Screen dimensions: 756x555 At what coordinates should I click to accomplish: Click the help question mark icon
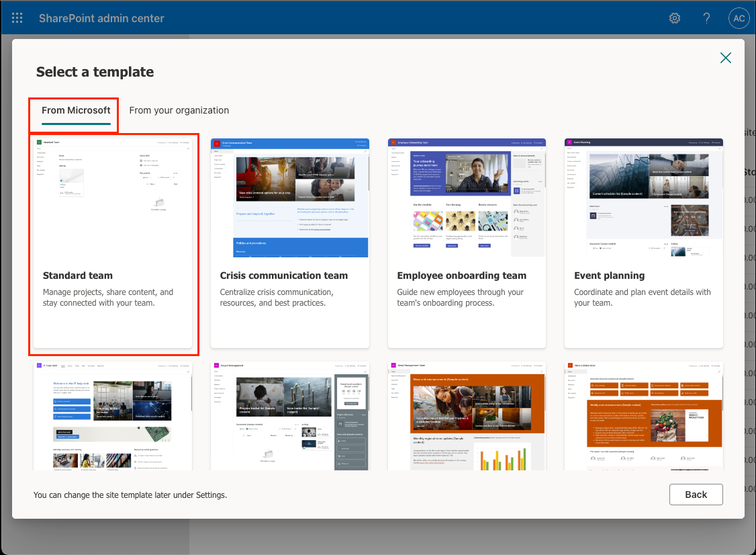coord(706,18)
